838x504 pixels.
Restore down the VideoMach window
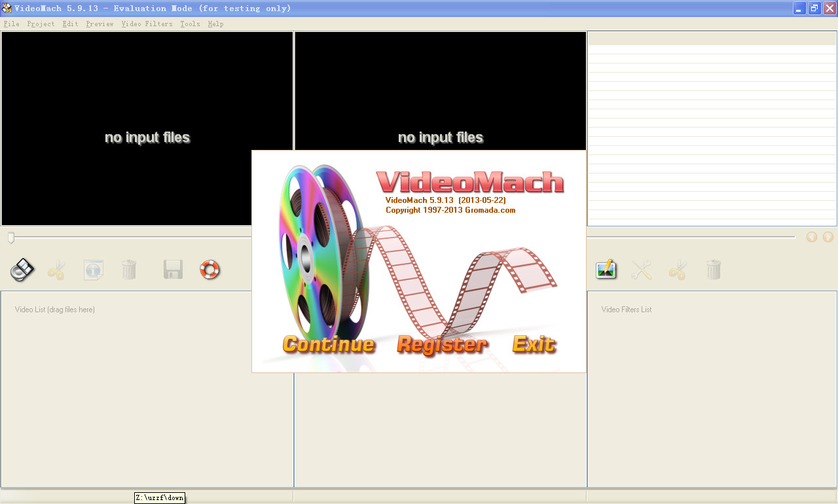[814, 8]
